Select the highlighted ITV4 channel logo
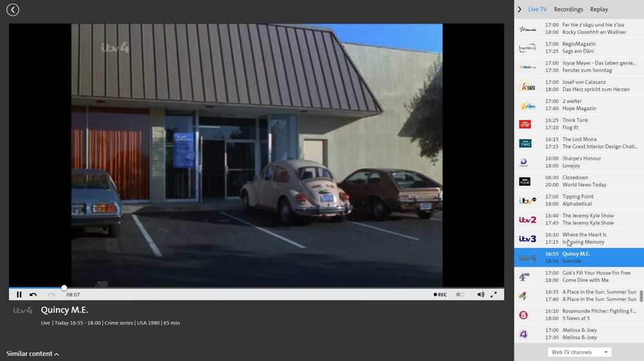The image size is (644, 361). pyautogui.click(x=527, y=258)
